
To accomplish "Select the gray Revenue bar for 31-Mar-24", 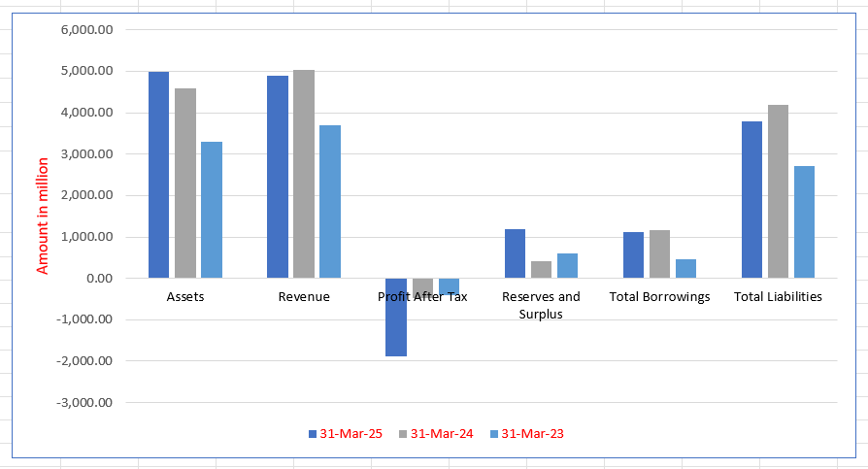I will tap(304, 175).
